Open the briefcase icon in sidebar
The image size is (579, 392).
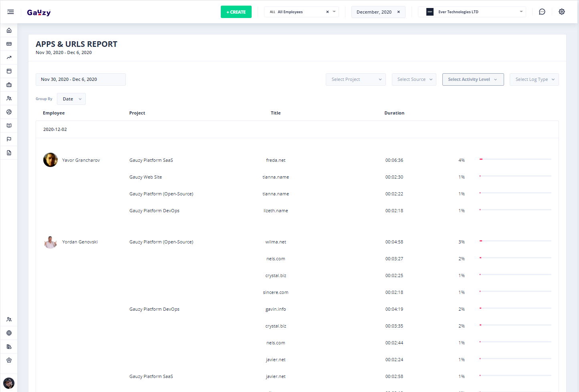coord(9,85)
